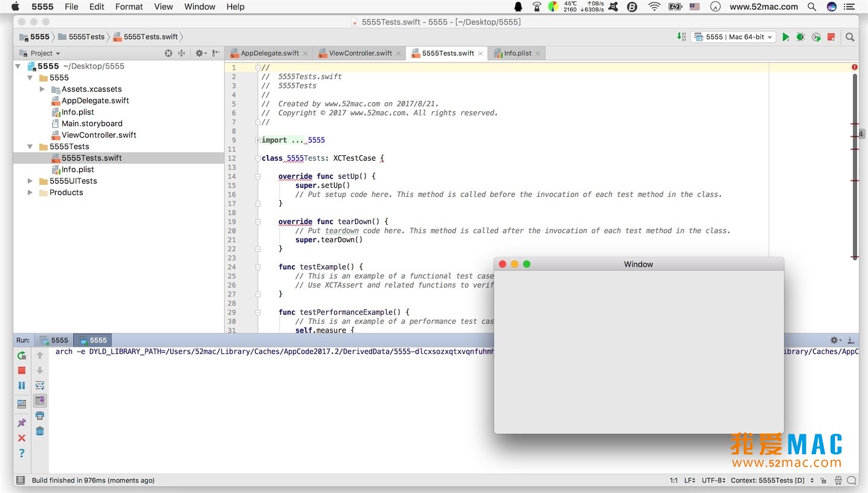Screen dimensions: 868x493
Task: Open the Project view selector dropdown
Action: pos(40,53)
